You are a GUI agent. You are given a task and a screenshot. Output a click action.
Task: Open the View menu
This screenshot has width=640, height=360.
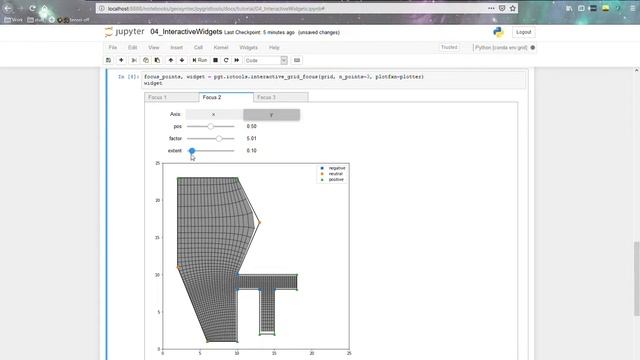click(153, 47)
